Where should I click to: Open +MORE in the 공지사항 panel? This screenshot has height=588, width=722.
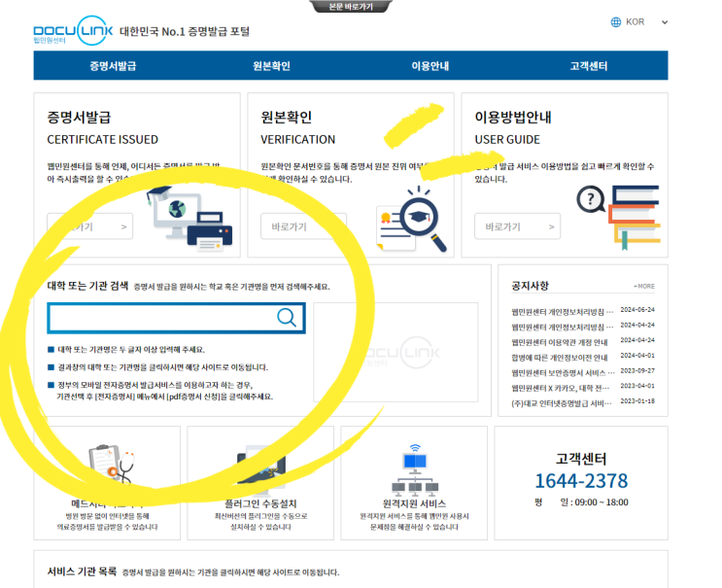coord(643,286)
